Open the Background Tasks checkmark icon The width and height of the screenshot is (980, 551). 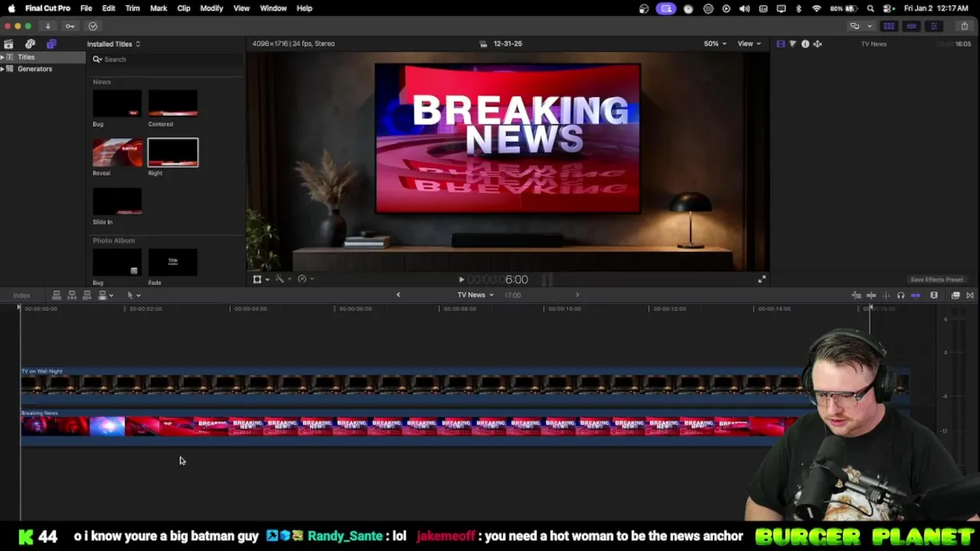click(93, 26)
